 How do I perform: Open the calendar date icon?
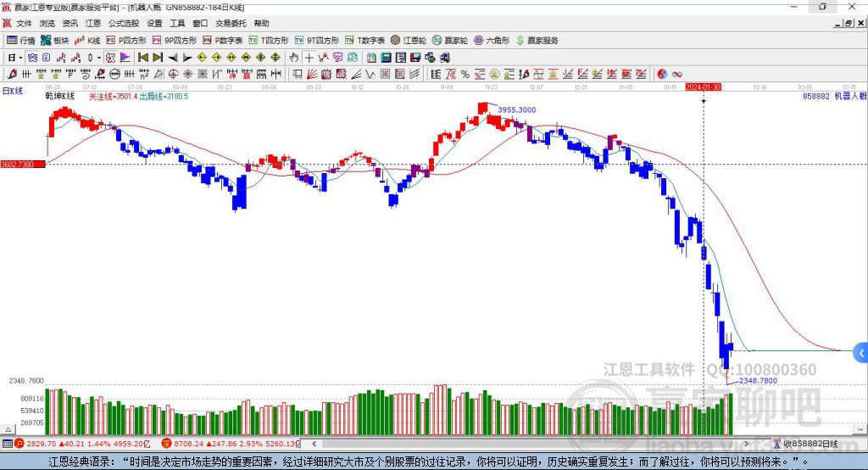(x=371, y=58)
